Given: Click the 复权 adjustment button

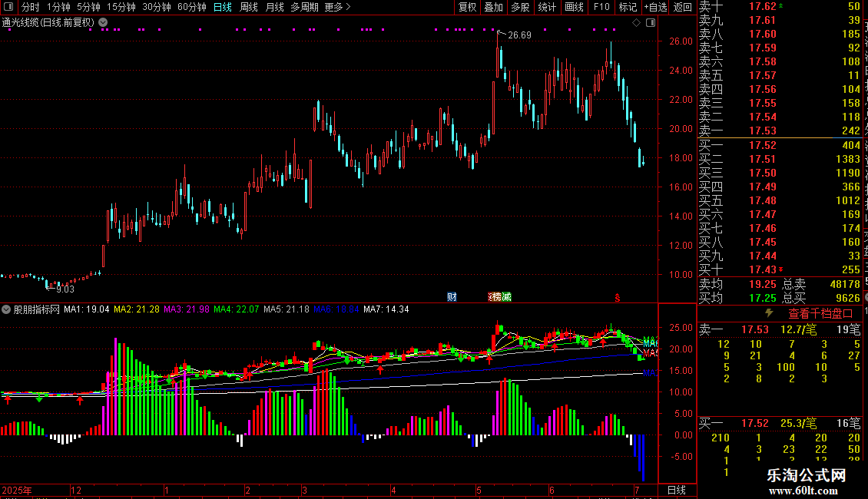Looking at the screenshot, I should click(x=468, y=7).
